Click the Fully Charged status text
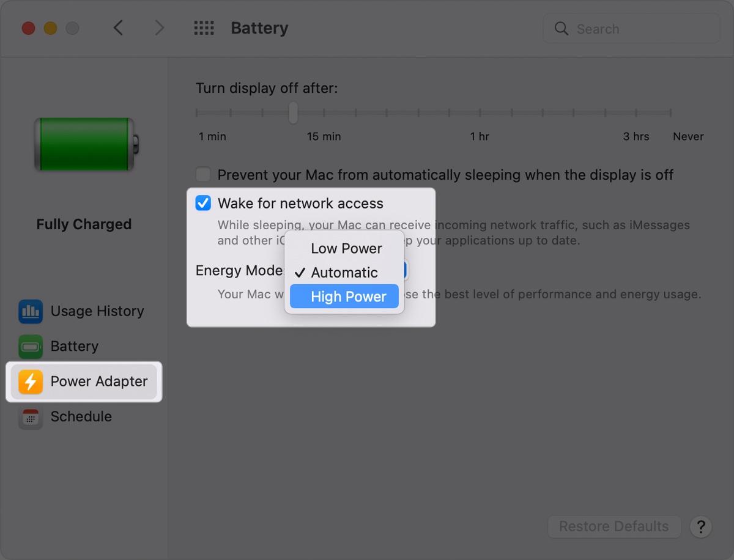734x560 pixels. click(x=84, y=224)
